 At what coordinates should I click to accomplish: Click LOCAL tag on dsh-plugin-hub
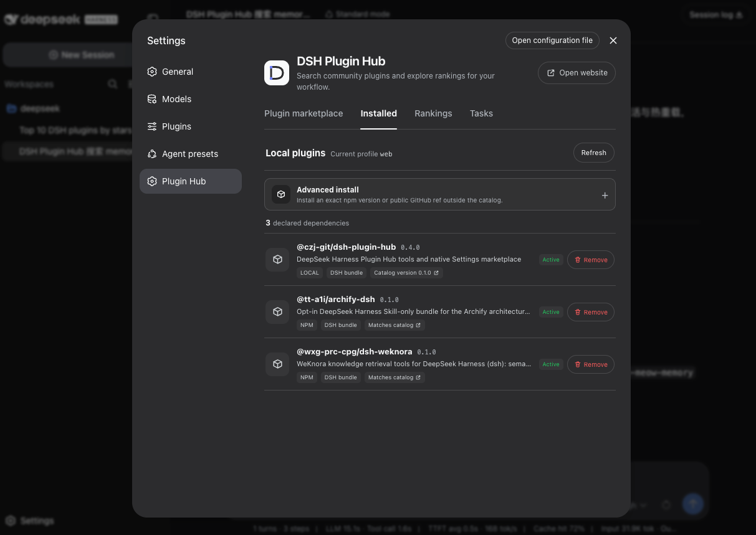click(310, 273)
